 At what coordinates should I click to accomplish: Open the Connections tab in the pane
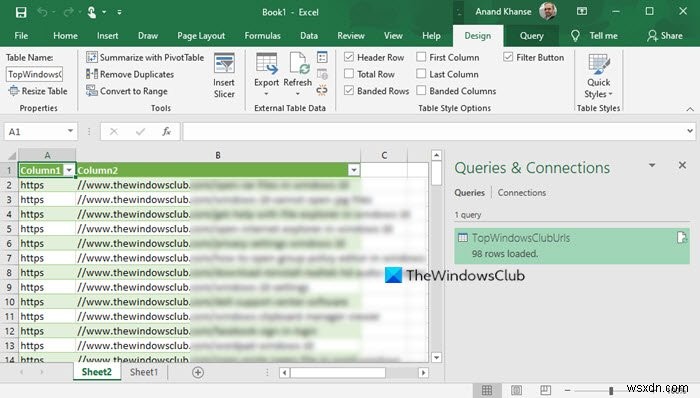(x=521, y=193)
